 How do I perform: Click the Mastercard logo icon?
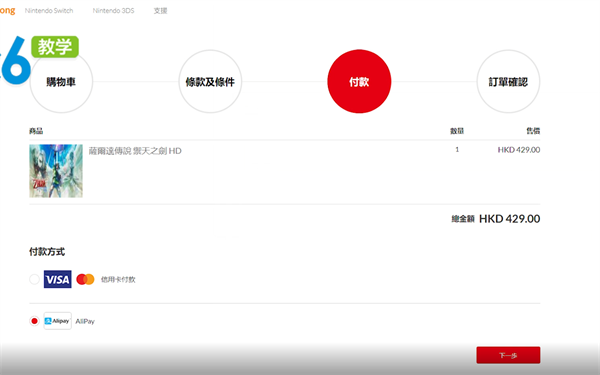[85, 279]
